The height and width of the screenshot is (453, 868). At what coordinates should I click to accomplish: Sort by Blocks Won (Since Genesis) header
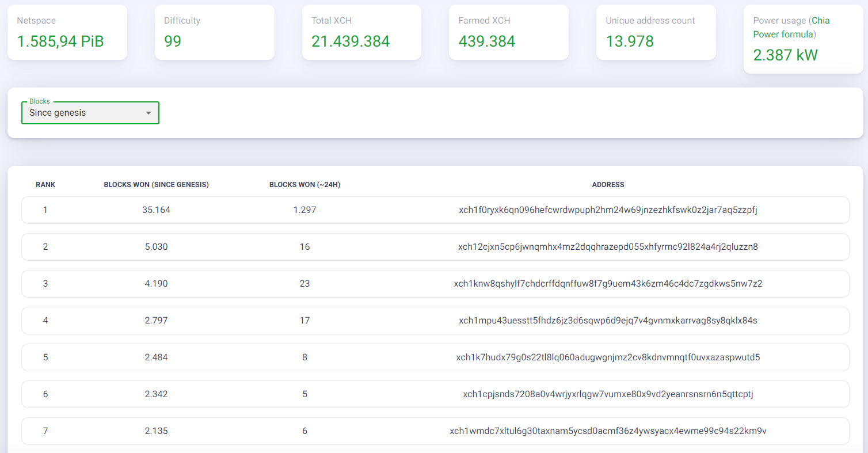pyautogui.click(x=157, y=185)
